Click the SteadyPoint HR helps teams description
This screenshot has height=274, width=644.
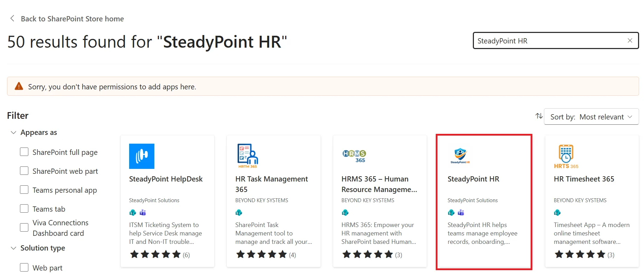(483, 233)
